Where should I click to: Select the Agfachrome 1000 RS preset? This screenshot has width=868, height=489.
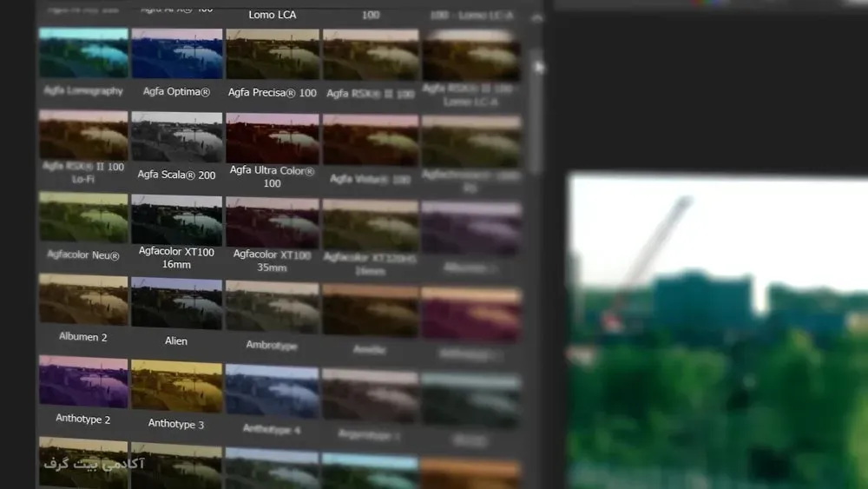pyautogui.click(x=470, y=142)
